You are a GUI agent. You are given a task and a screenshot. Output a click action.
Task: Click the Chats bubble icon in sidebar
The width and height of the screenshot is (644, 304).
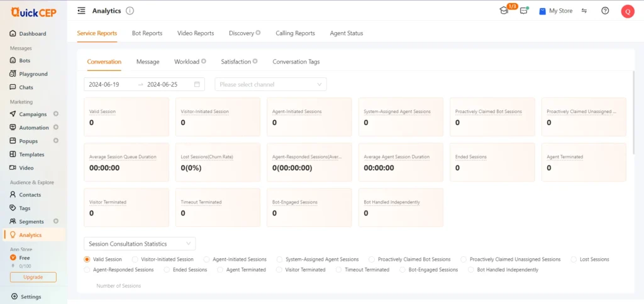click(x=13, y=87)
